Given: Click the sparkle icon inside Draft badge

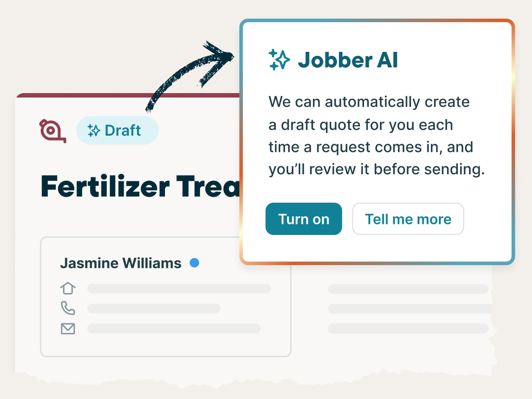Looking at the screenshot, I should [x=94, y=131].
